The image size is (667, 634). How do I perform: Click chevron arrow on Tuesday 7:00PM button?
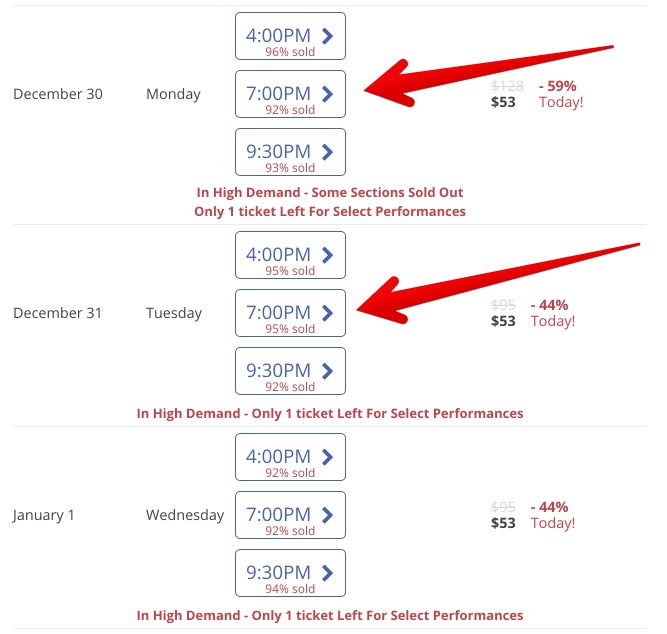327,313
